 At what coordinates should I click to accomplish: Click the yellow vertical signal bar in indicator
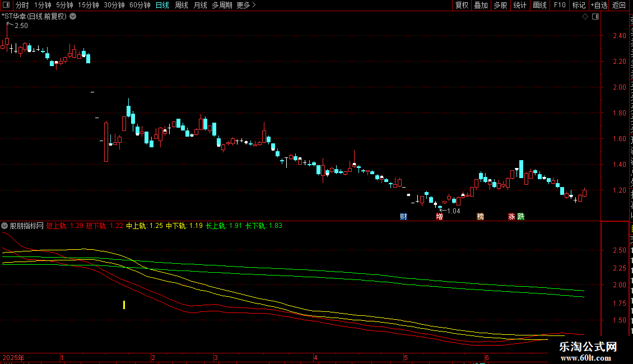(124, 305)
